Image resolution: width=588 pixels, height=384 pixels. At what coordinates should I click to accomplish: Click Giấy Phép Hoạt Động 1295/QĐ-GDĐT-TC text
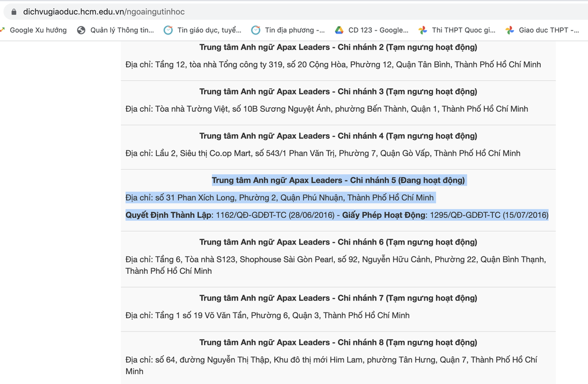click(x=445, y=215)
